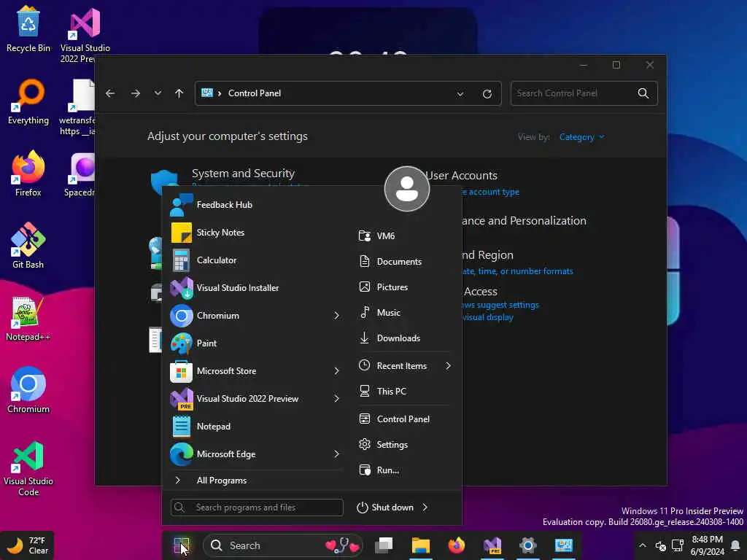Open weather widget showing 72°F Clear
The height and width of the screenshot is (560, 747).
27,545
